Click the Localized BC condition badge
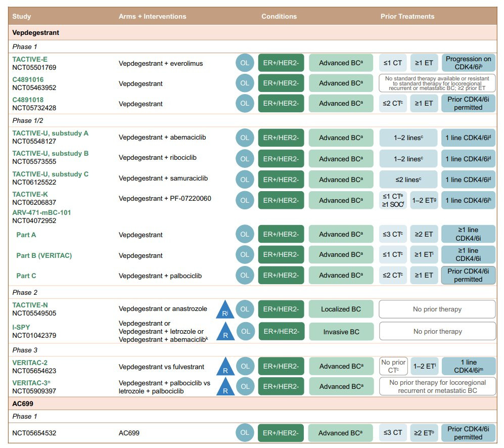The width and height of the screenshot is (504, 448). pos(341,309)
